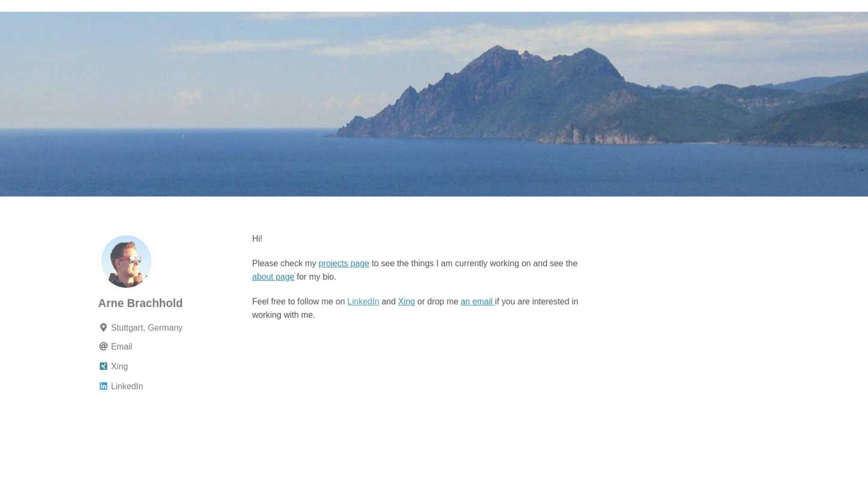Click the LinkedIn logo icon in sidebar
The width and height of the screenshot is (868, 492).
(103, 386)
